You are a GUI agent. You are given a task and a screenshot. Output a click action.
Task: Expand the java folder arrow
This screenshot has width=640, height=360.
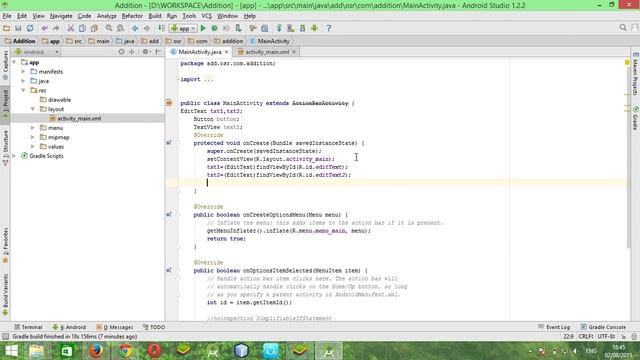point(23,81)
